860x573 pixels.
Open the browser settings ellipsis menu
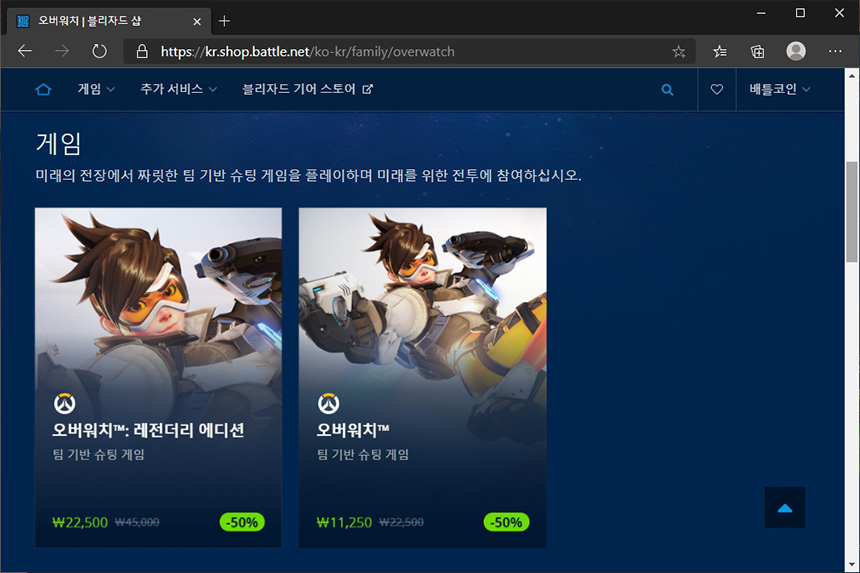(835, 51)
